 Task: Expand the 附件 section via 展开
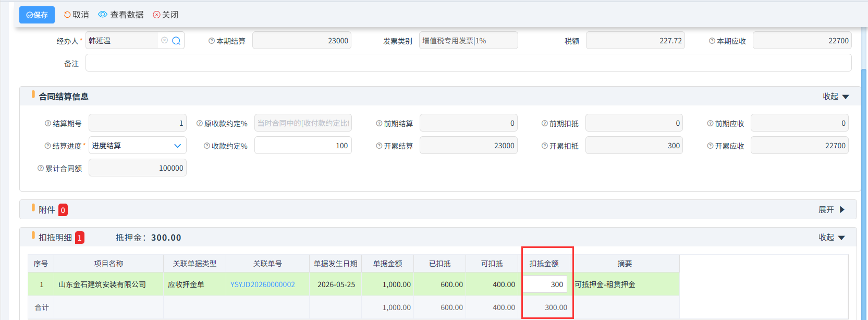pyautogui.click(x=832, y=210)
